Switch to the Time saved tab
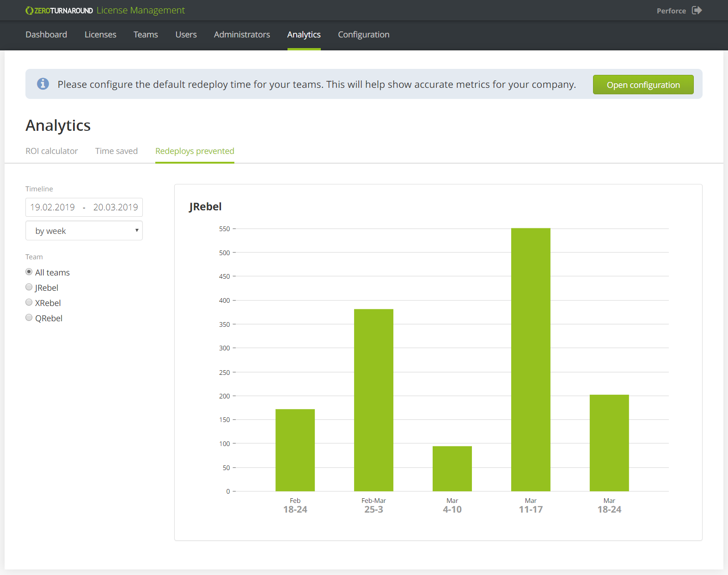 pos(116,151)
